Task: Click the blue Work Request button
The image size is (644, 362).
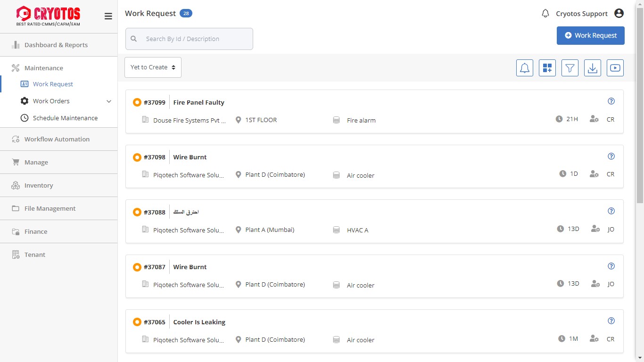Action: [x=590, y=35]
